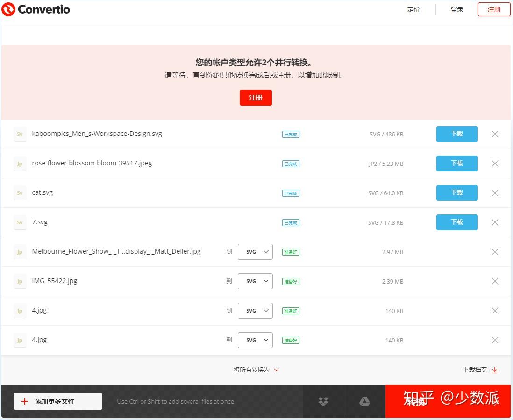Open the 登录 login link
The width and height of the screenshot is (513, 420).
457,9
